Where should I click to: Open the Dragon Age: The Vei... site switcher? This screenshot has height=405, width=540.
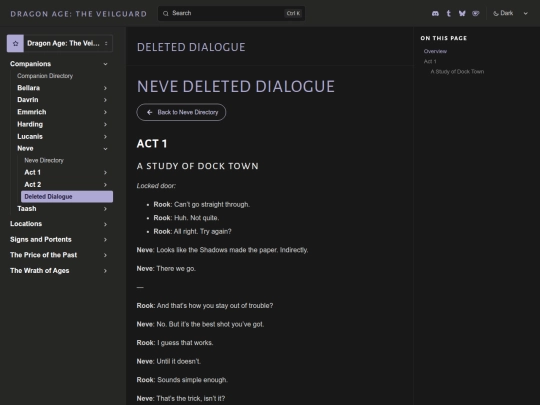point(60,43)
